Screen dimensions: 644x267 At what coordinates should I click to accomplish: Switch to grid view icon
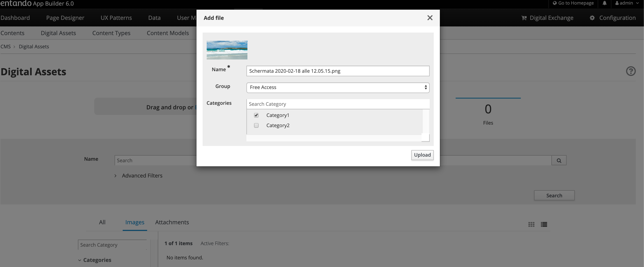click(x=531, y=224)
